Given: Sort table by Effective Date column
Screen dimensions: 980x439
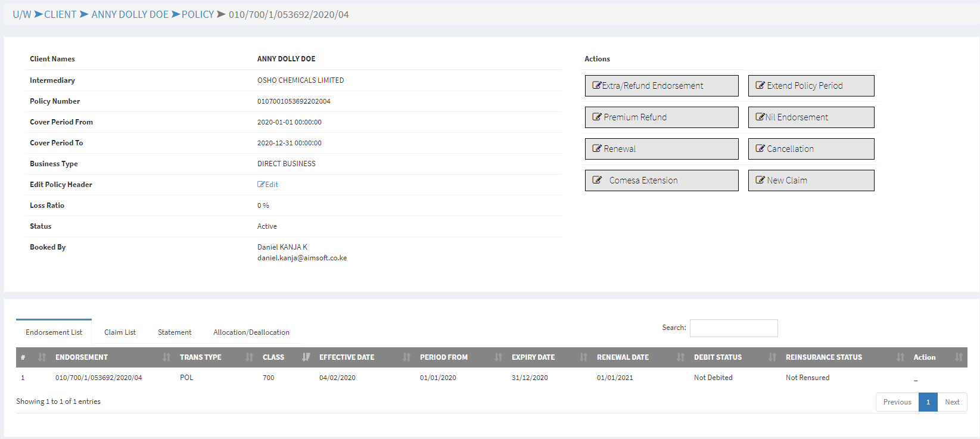Looking at the screenshot, I should point(347,357).
